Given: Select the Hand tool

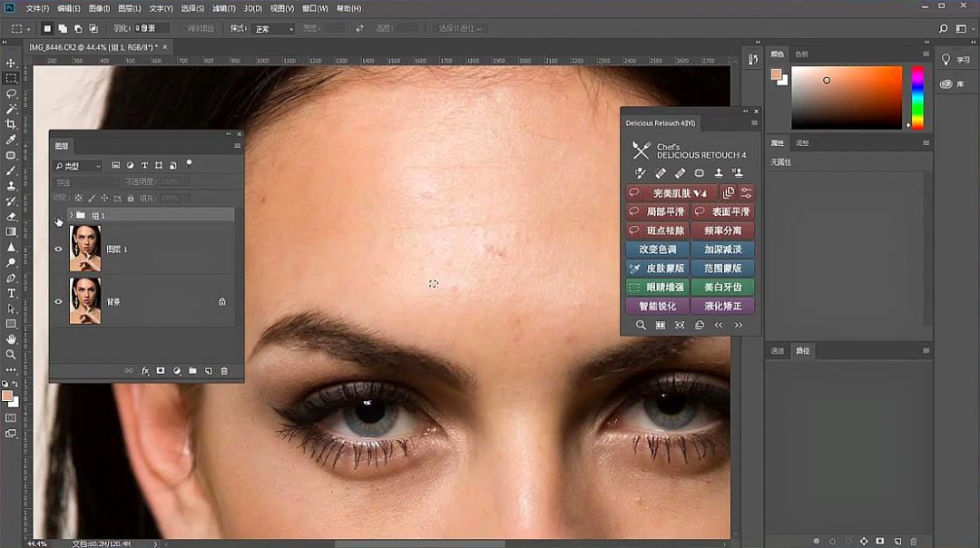Looking at the screenshot, I should pyautogui.click(x=11, y=339).
